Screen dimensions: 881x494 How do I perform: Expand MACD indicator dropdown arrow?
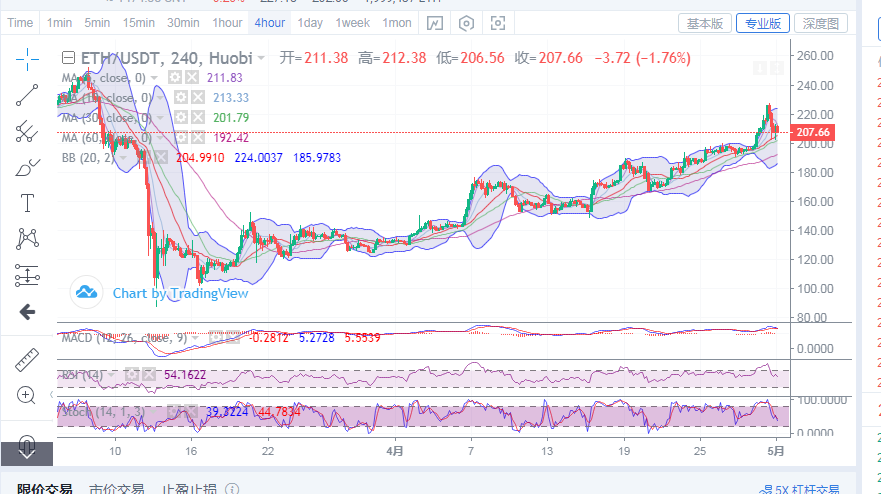pyautogui.click(x=196, y=338)
